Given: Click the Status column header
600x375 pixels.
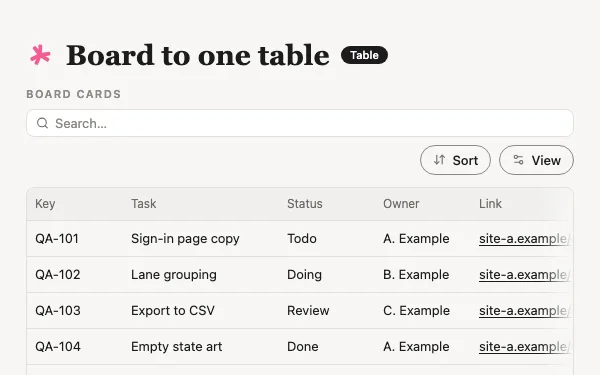Looking at the screenshot, I should coord(305,204).
